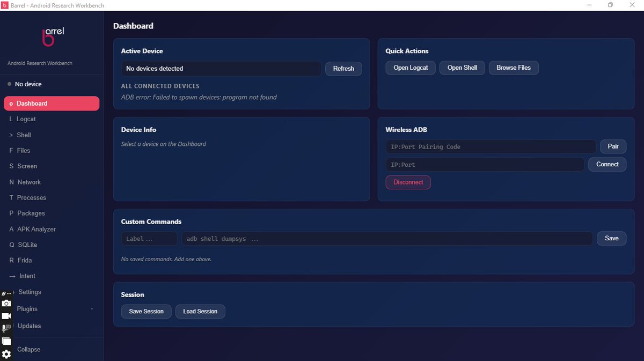Go to the Intent page
The image size is (644, 361).
point(52,276)
